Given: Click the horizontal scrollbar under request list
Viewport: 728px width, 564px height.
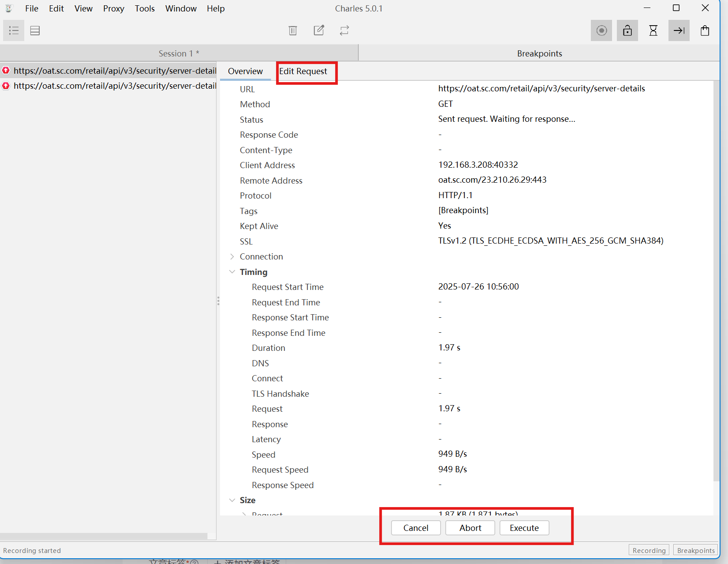Looking at the screenshot, I should pos(104,536).
